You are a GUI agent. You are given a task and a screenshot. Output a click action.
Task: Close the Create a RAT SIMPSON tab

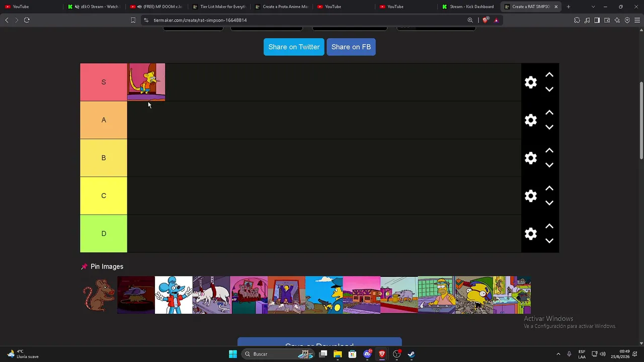pos(556,7)
